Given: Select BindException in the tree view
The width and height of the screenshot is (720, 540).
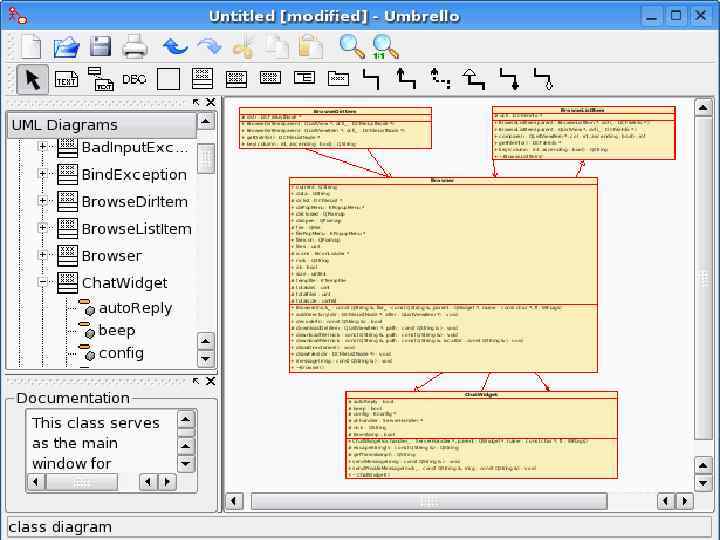Looking at the screenshot, I should (x=134, y=175).
